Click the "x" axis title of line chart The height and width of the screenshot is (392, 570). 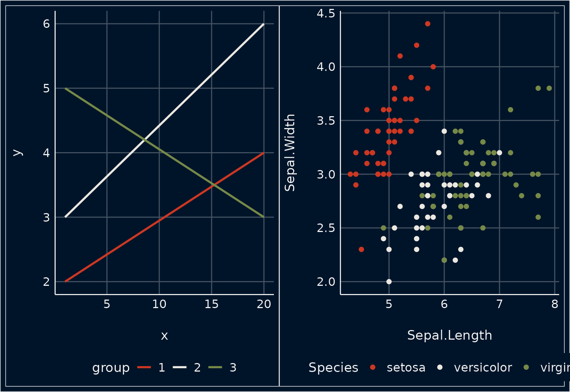164,336
